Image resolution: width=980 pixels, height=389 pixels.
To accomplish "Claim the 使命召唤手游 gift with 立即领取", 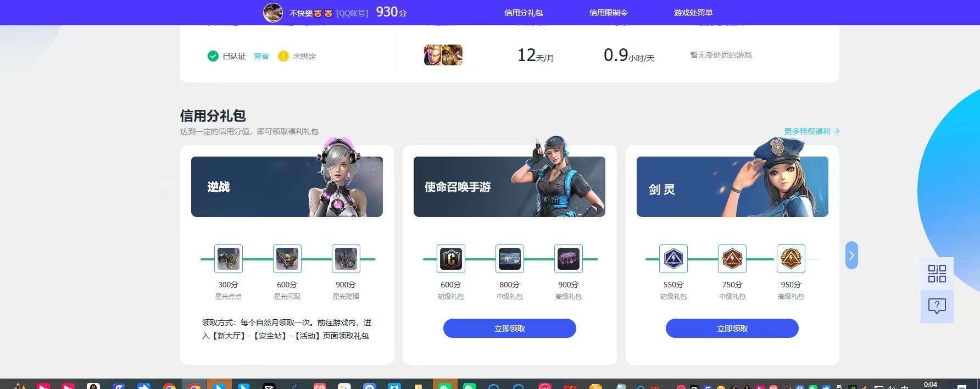I will tap(510, 329).
